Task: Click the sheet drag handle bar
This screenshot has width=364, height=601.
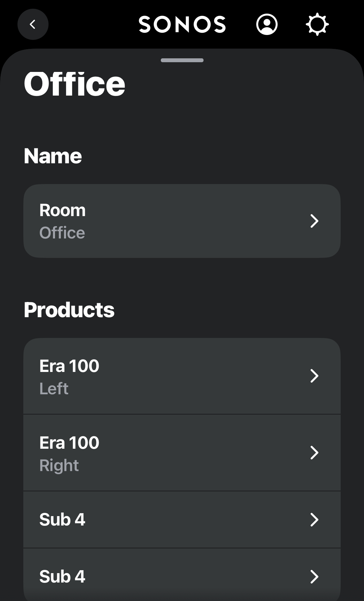Action: (182, 60)
